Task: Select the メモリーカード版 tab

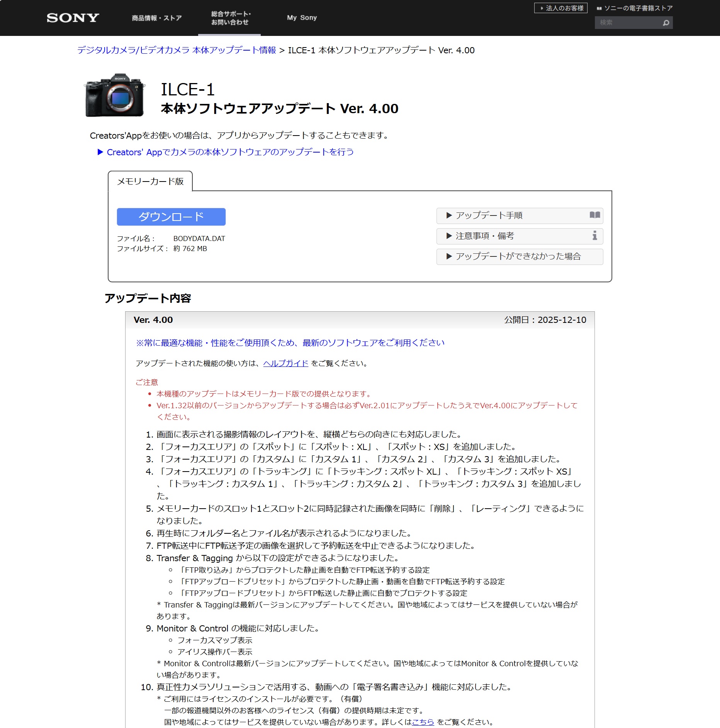Action: tap(150, 181)
